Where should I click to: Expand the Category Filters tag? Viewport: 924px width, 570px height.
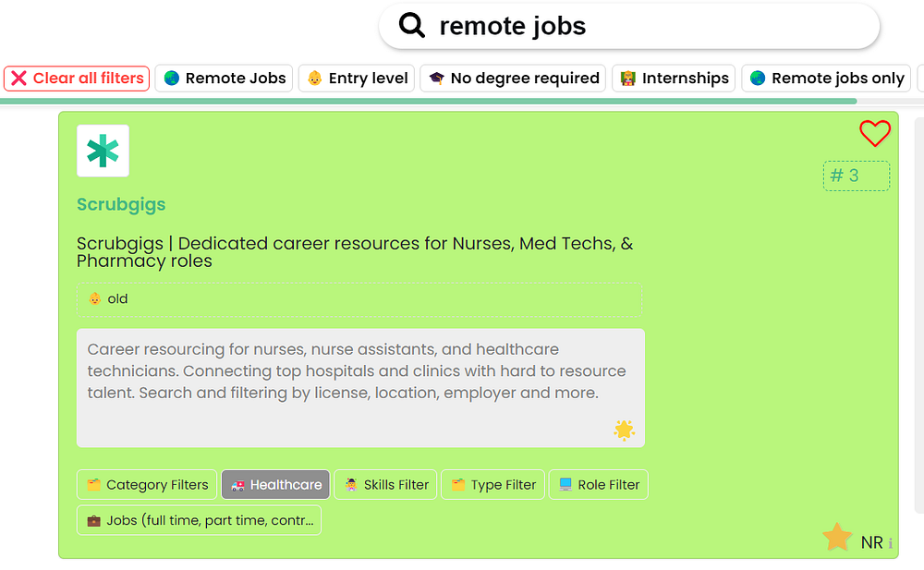point(147,485)
